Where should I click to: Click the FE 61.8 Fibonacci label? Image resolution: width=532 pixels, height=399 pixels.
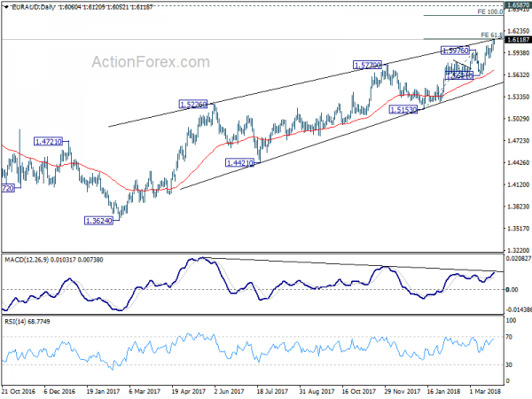[491, 35]
